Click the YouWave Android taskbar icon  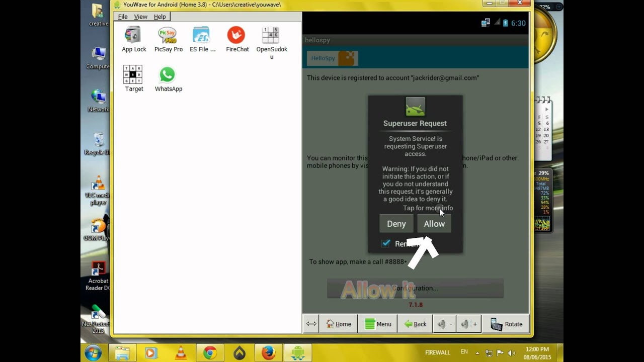(x=297, y=353)
